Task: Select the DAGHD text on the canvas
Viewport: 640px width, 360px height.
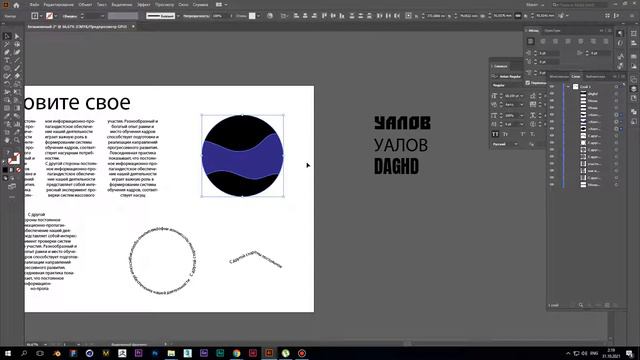Action: coord(396,167)
